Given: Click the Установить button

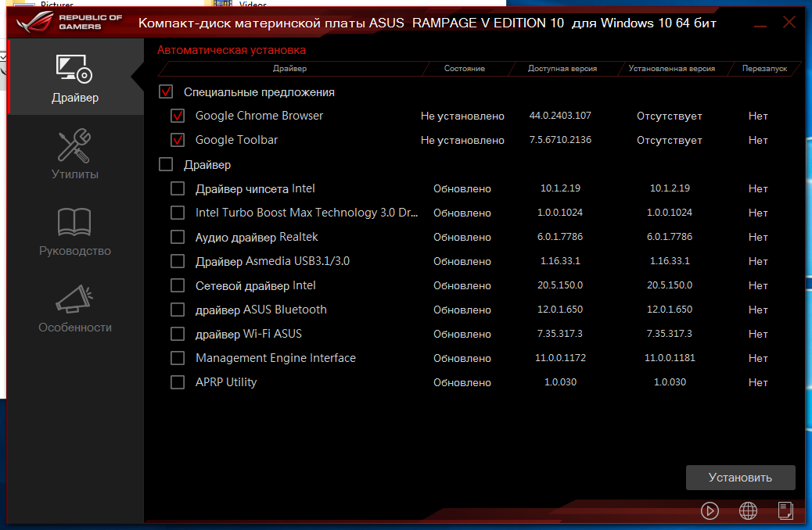Looking at the screenshot, I should pyautogui.click(x=741, y=477).
